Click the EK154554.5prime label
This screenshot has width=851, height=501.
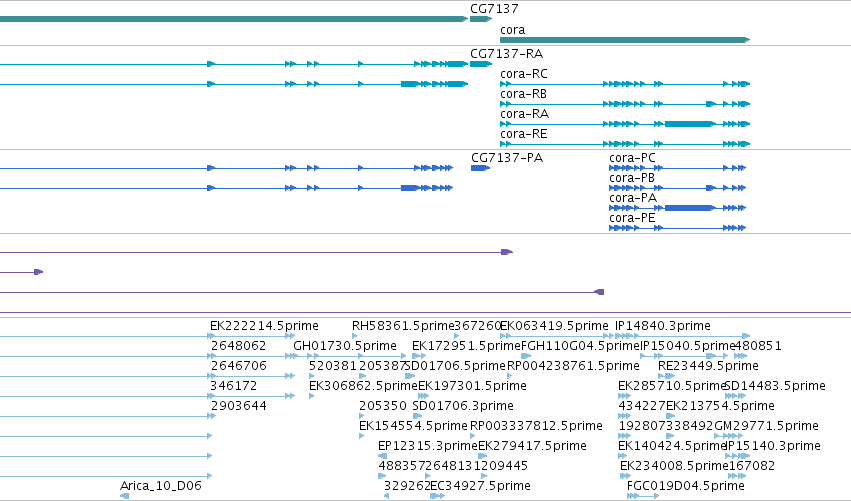tap(413, 427)
